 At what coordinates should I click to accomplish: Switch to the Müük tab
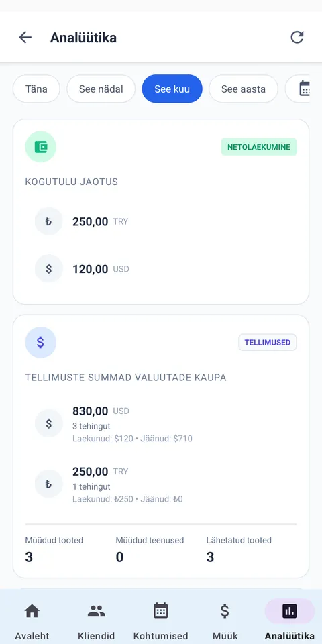point(225,620)
